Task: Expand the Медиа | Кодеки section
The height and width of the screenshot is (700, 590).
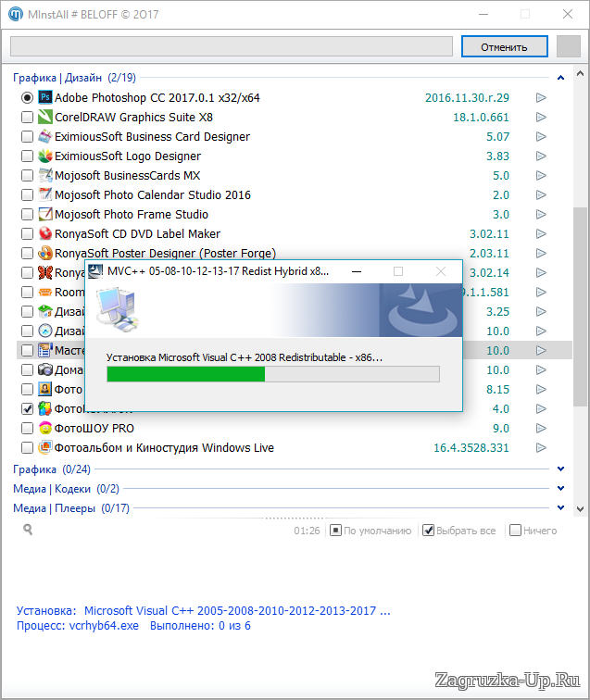Action: click(x=561, y=488)
